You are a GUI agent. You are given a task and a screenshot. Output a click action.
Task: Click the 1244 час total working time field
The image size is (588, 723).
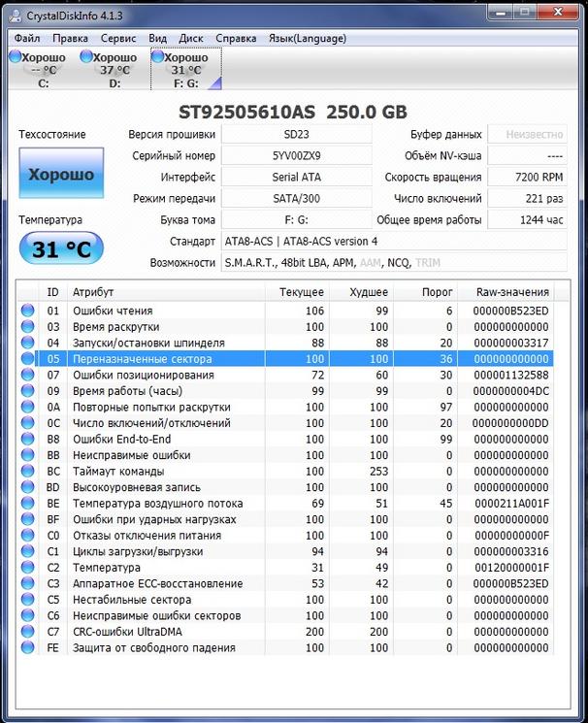tap(527, 220)
